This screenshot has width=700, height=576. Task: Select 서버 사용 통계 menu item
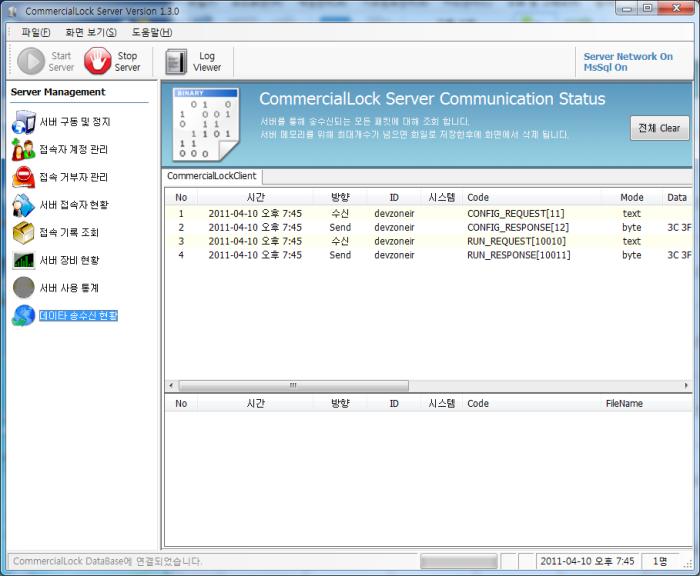[69, 288]
